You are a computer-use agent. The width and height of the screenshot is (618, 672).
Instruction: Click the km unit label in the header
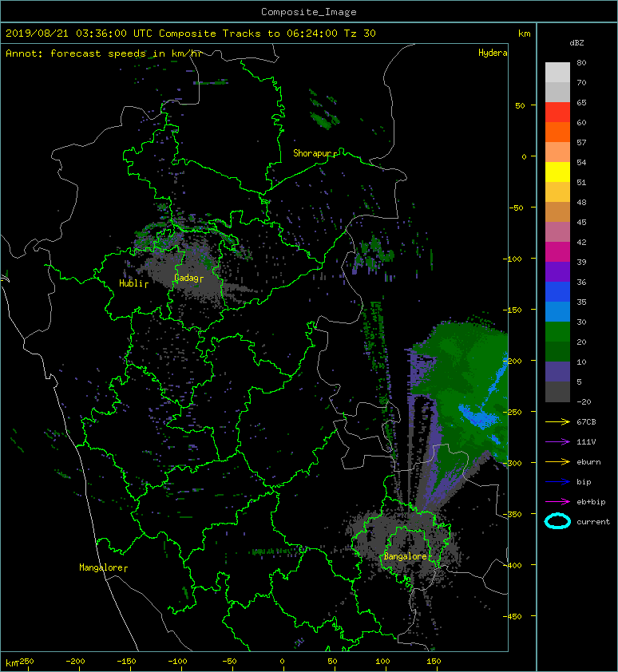point(524,34)
